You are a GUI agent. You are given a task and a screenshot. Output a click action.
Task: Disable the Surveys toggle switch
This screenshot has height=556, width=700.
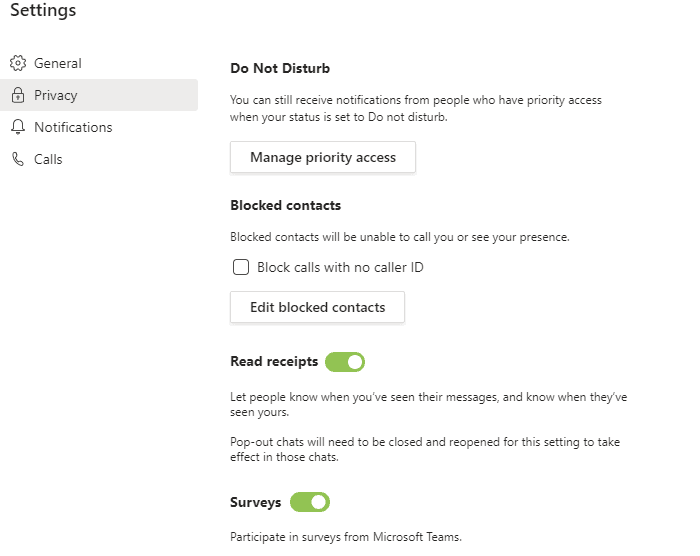pos(310,502)
